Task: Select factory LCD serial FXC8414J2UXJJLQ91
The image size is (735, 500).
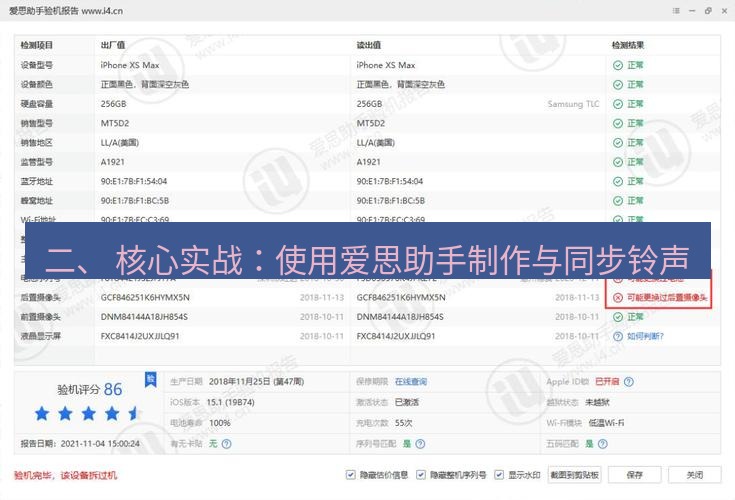Action: [140, 336]
